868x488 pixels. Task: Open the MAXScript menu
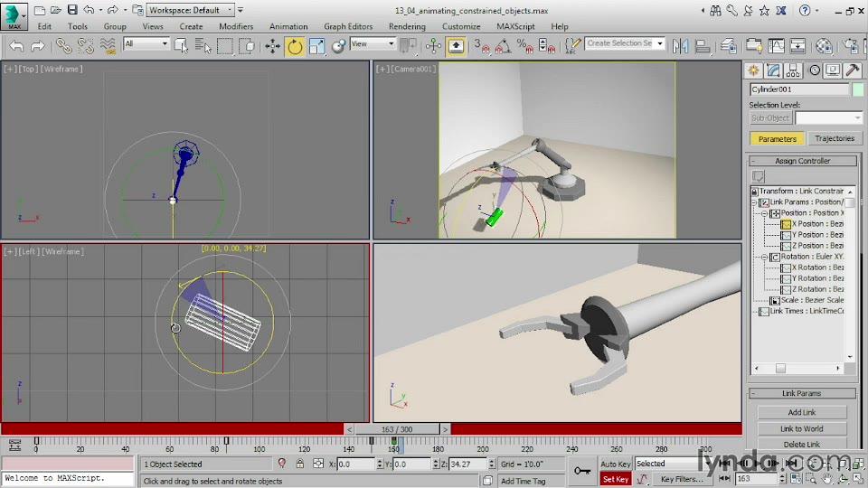515,26
